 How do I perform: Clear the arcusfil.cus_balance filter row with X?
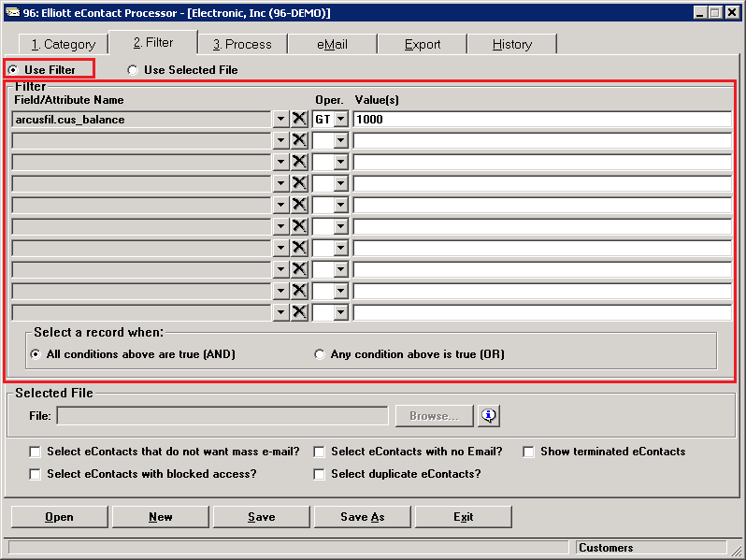click(x=299, y=119)
